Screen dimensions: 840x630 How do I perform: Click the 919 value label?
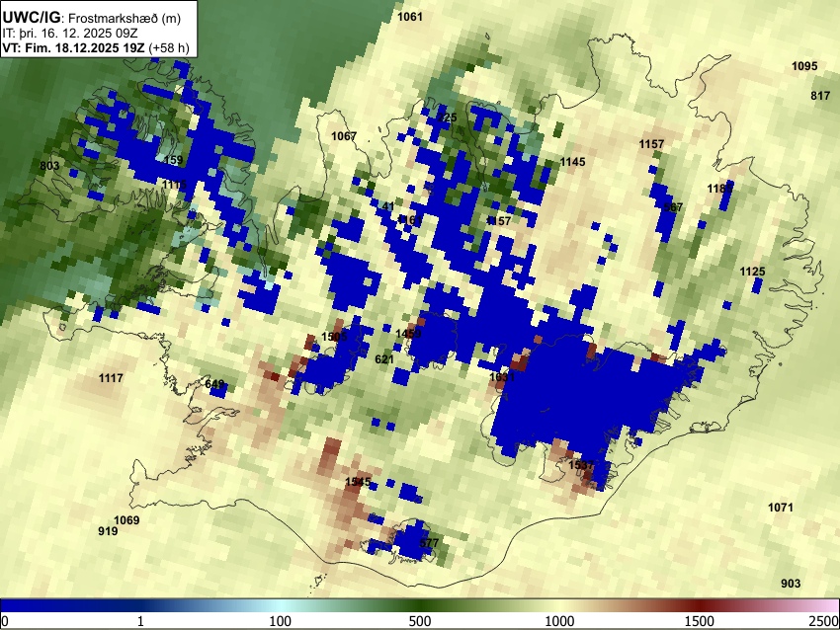[x=108, y=531]
